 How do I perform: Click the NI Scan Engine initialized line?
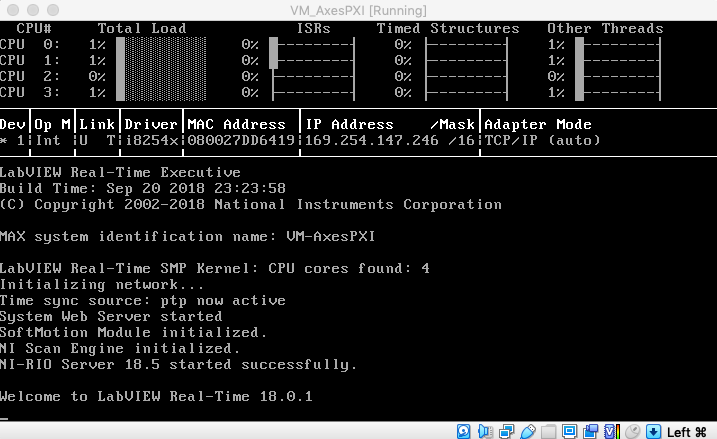coord(120,348)
